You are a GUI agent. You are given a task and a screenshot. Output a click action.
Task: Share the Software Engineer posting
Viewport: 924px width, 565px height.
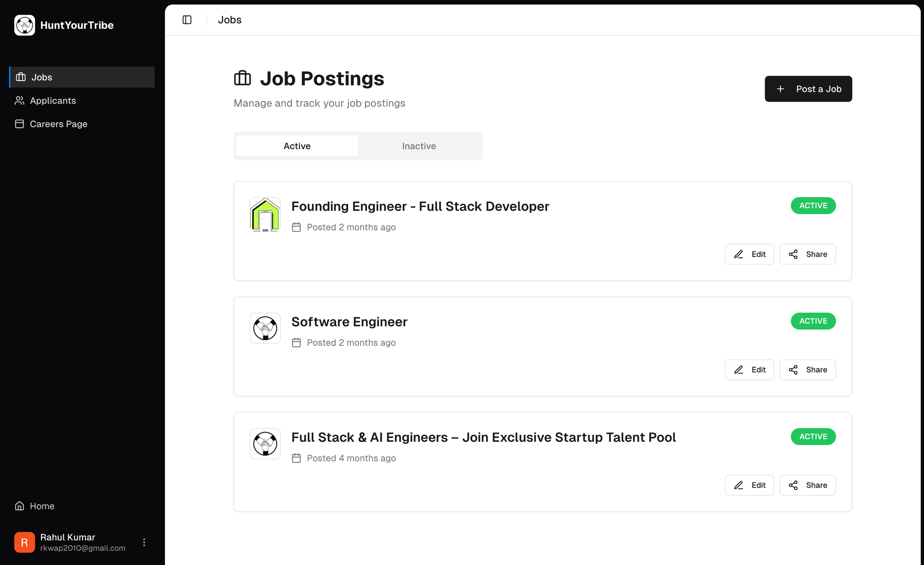click(807, 370)
